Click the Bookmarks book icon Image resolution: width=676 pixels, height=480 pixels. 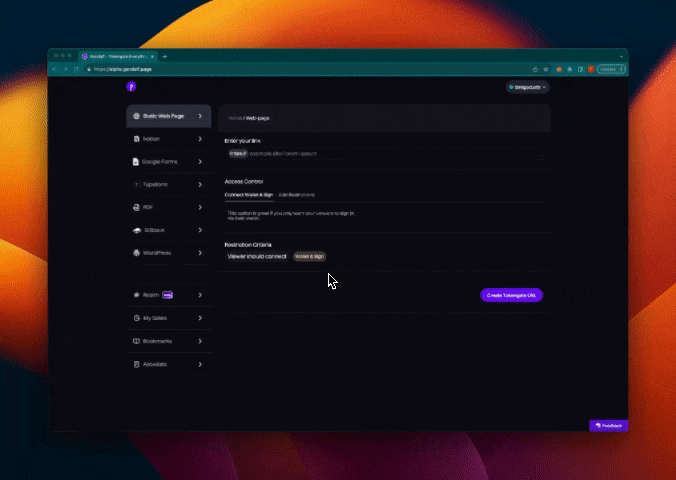(136, 341)
